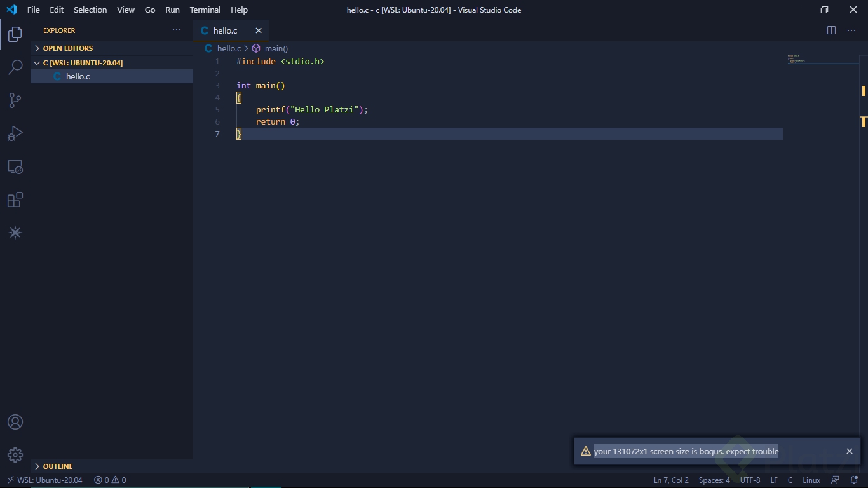
Task: Click the starburst extension icon in the activity bar
Action: (x=15, y=233)
